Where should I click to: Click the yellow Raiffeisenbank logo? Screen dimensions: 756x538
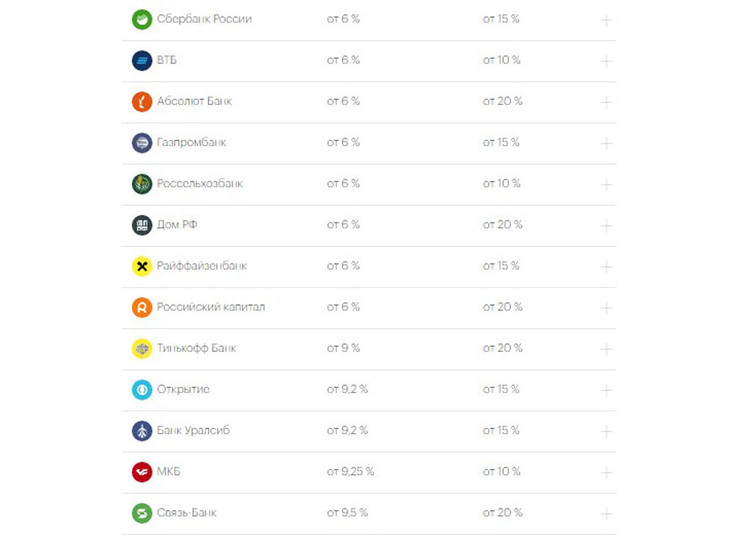(142, 266)
